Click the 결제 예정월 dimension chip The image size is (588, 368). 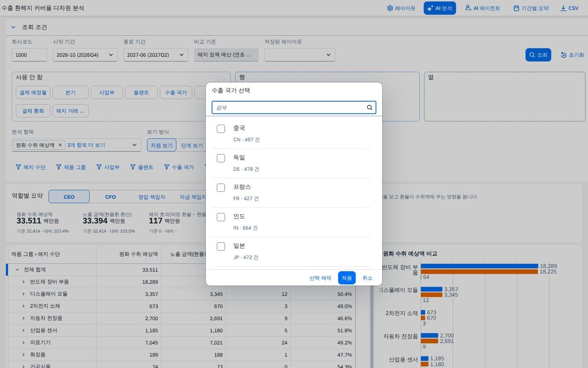(33, 92)
